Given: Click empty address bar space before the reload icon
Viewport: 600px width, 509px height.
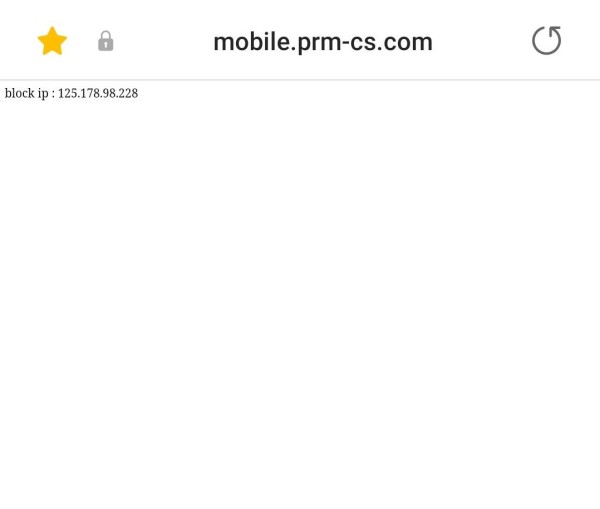Looking at the screenshot, I should tap(482, 41).
